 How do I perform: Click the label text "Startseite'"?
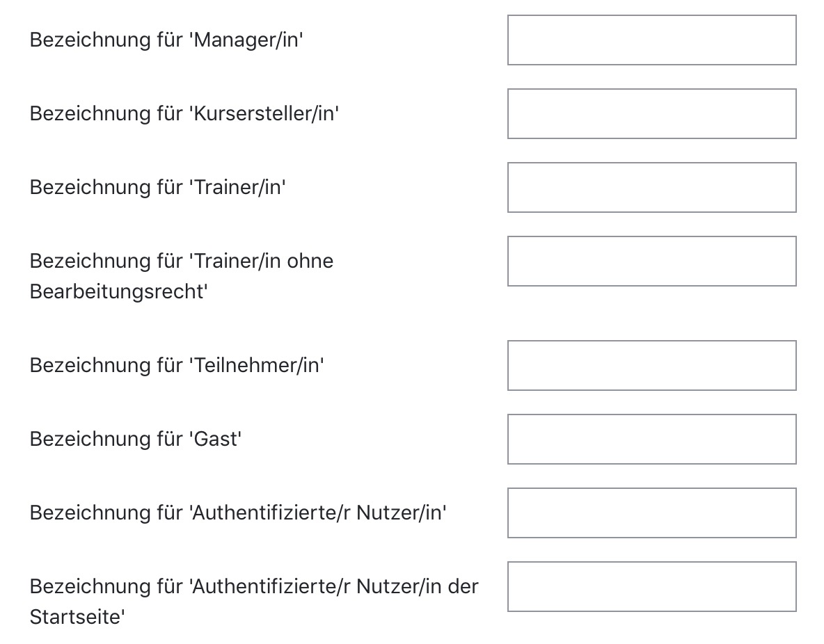(x=77, y=618)
